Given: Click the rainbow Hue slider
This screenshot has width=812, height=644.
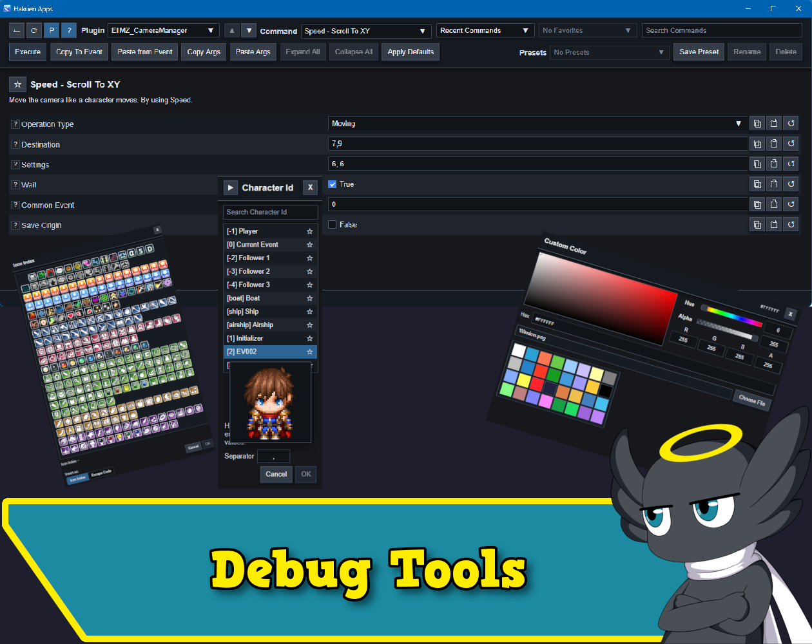Looking at the screenshot, I should pos(731,316).
